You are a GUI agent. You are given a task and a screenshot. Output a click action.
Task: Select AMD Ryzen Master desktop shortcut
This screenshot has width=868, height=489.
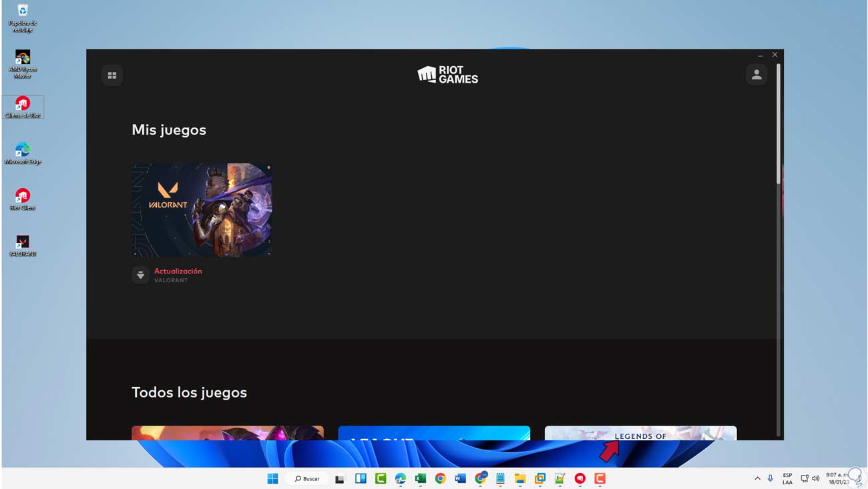(x=22, y=65)
